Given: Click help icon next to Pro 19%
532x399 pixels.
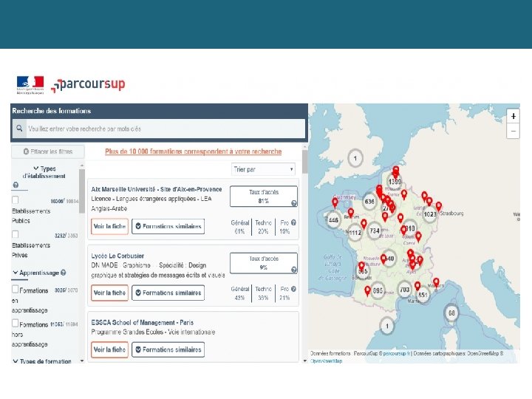Looking at the screenshot, I should tap(293, 222).
